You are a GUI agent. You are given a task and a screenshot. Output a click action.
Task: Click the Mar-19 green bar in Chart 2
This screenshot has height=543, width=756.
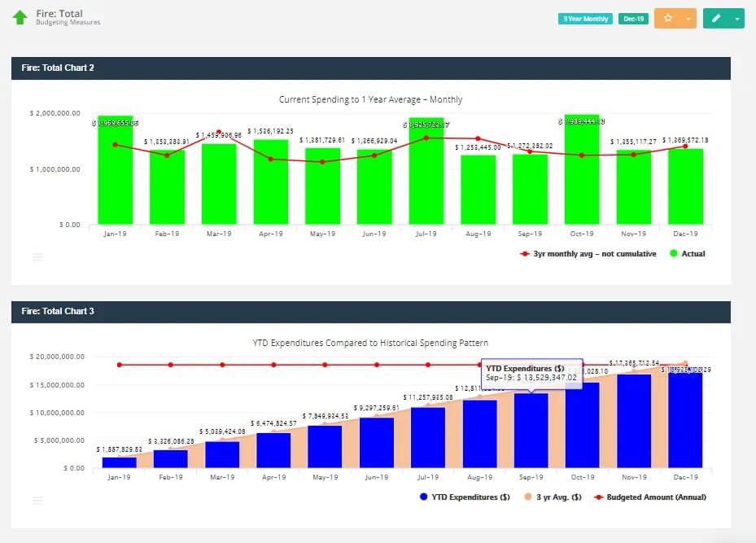click(219, 184)
